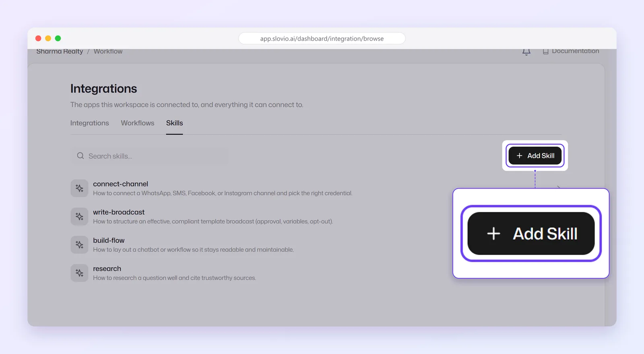
Task: Click the Documentation book icon
Action: (x=545, y=52)
